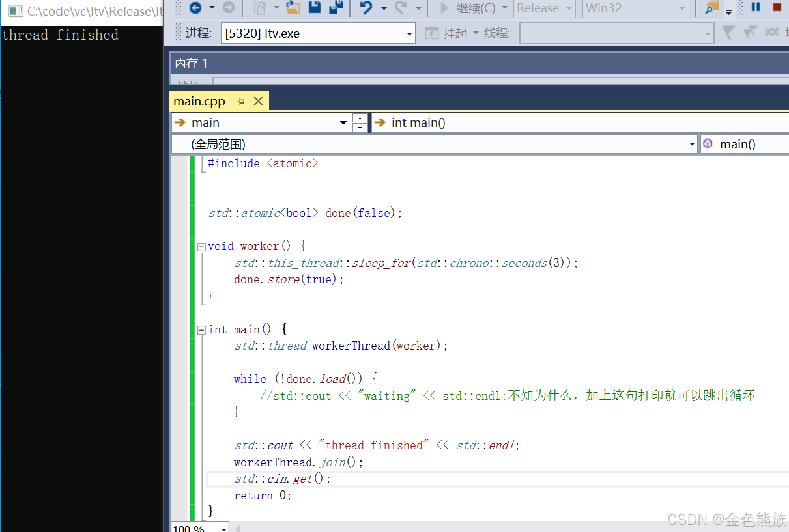
Task: Click the done.store(true) statement
Action: coord(289,279)
